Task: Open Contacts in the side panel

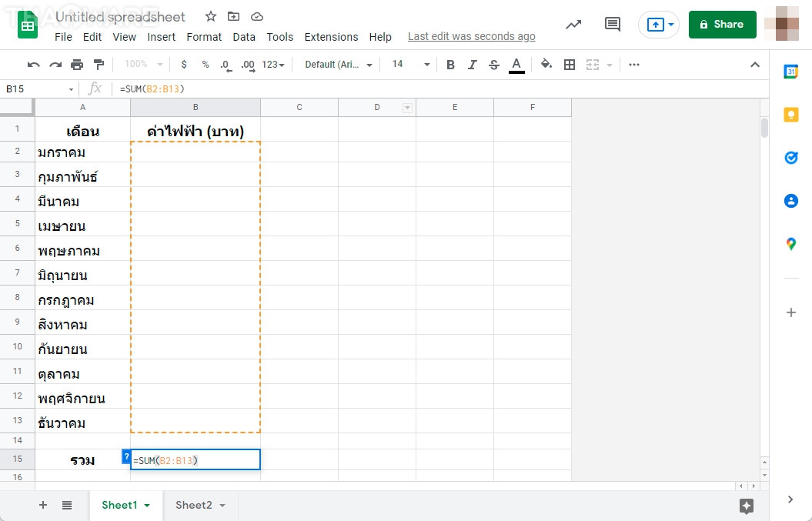Action: [790, 200]
